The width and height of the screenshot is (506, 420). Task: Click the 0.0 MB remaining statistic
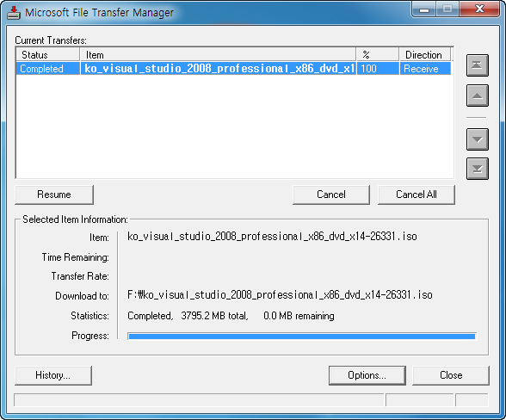click(x=299, y=315)
